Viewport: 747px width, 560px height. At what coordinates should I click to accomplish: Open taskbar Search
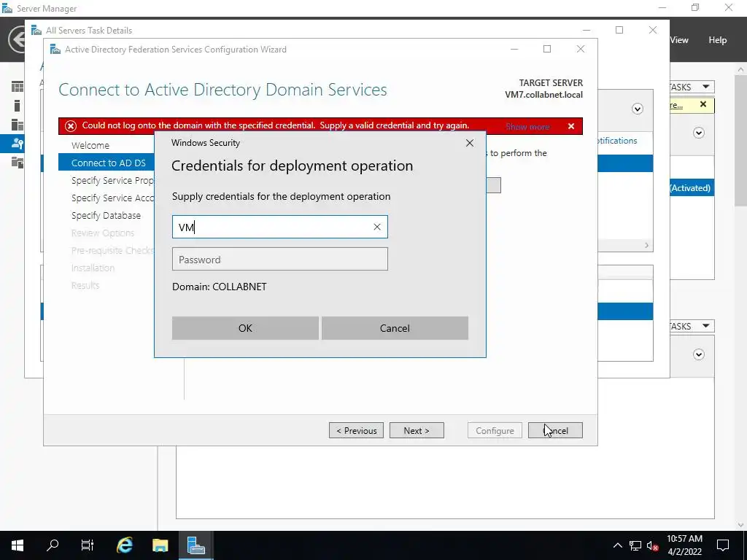[x=53, y=545]
